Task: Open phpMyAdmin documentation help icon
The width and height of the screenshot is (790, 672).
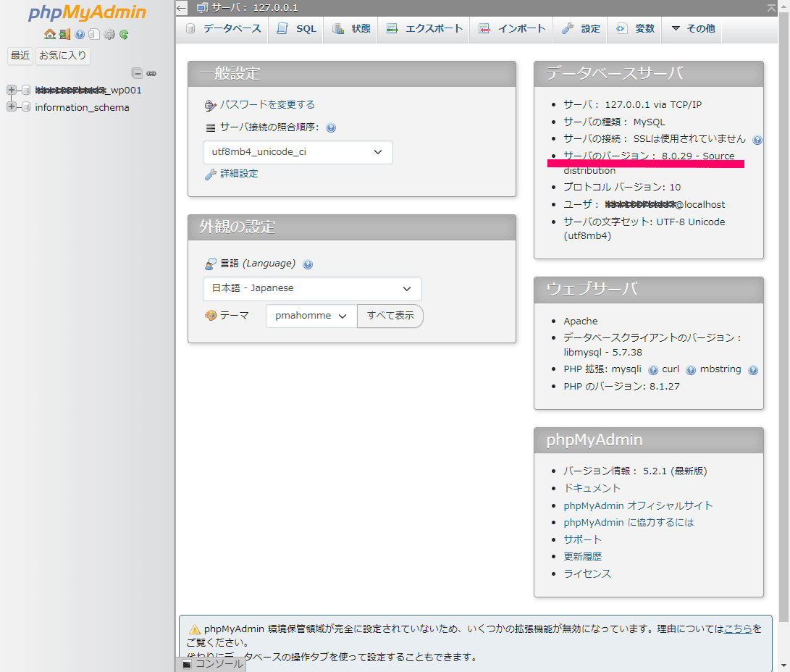Action: pos(80,34)
